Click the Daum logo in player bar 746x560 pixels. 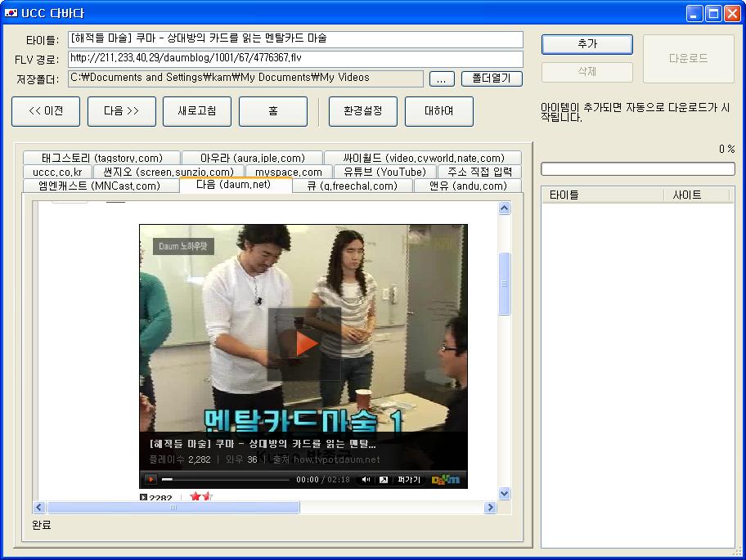pyautogui.click(x=445, y=480)
